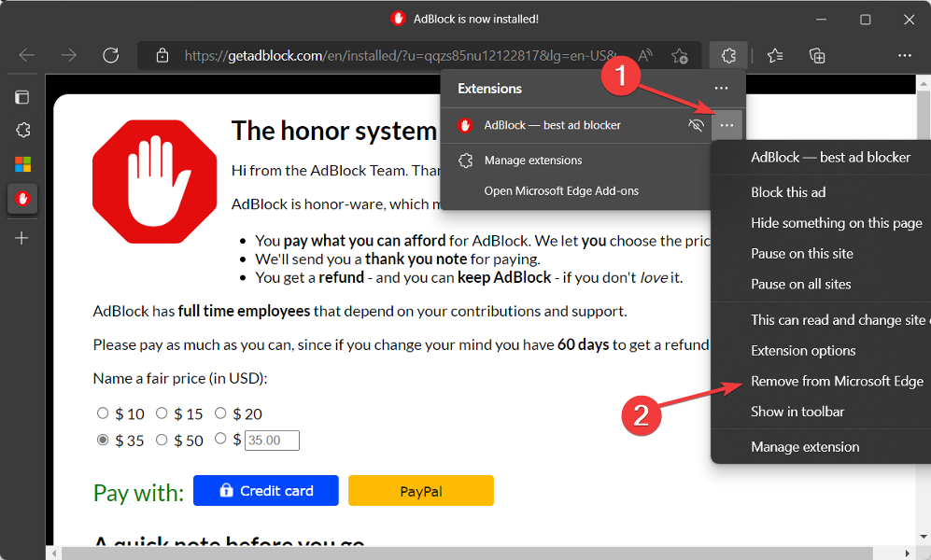Select the $ 20 radio option
Image resolution: width=931 pixels, height=560 pixels.
click(220, 413)
